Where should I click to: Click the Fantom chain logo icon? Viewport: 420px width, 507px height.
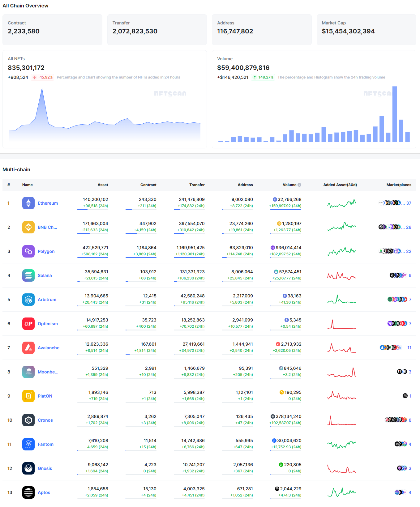point(28,444)
